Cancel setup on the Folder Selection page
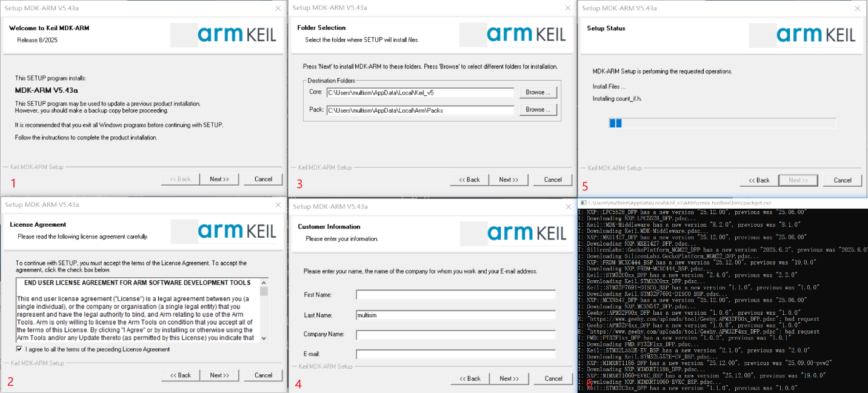Viewport: 868px width, 393px height. [553, 180]
